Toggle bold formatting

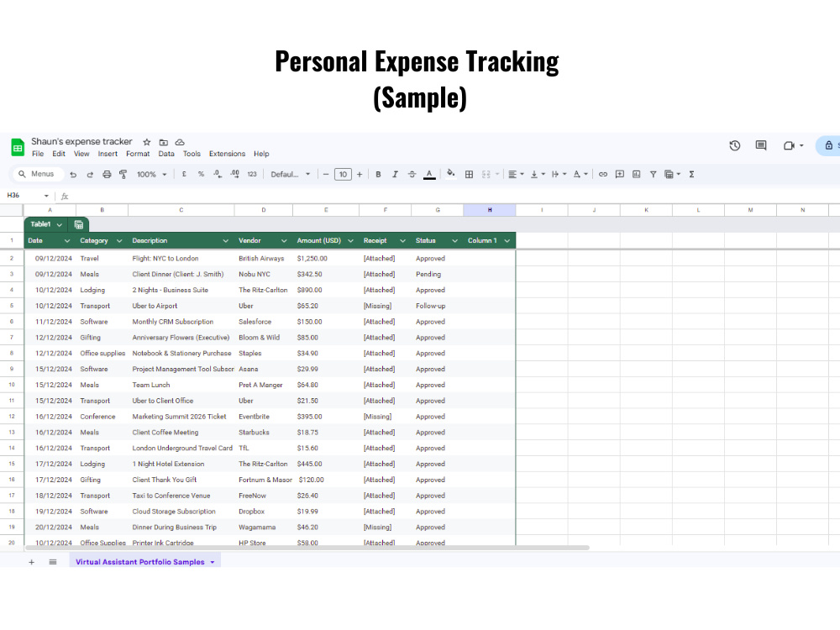click(378, 174)
